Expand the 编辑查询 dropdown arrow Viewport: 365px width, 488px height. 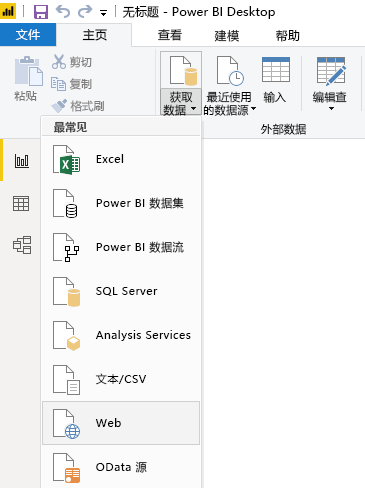click(x=331, y=108)
